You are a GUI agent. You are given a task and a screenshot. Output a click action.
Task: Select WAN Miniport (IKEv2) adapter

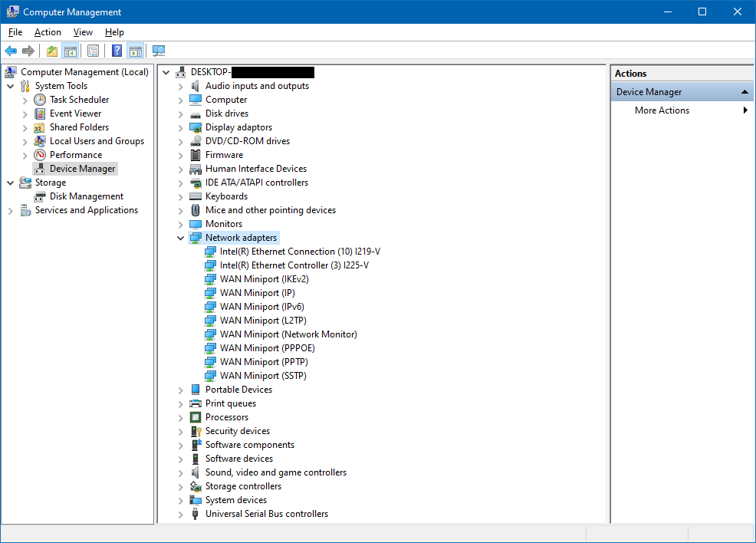pyautogui.click(x=265, y=279)
